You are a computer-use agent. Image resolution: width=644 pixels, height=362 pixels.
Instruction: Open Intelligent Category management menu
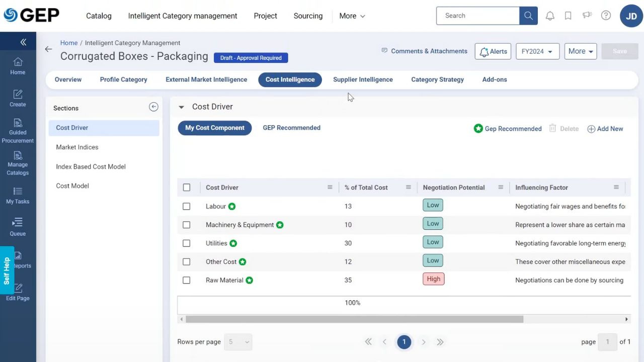[183, 16]
